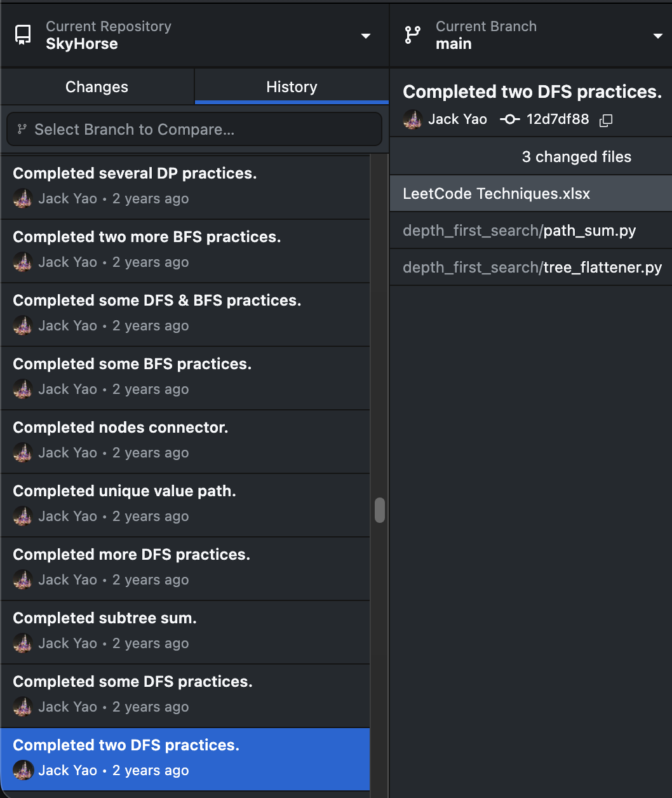The image size is (672, 798).
Task: Click Jack Yao avatar in the commit header
Action: [x=413, y=119]
